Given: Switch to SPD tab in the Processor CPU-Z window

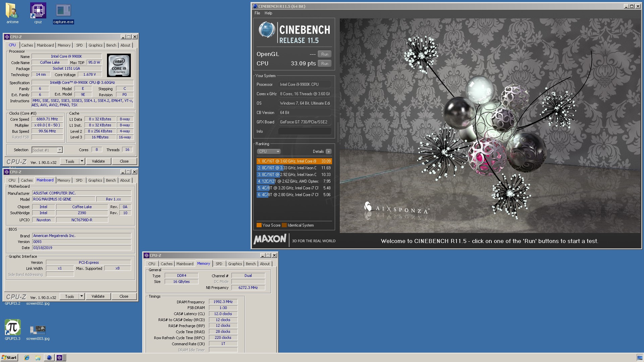Looking at the screenshot, I should pos(79,45).
